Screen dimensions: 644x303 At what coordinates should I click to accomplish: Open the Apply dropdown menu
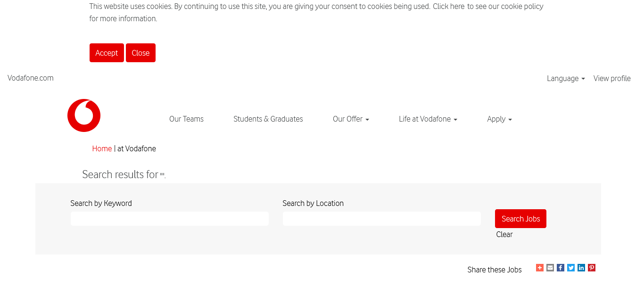tap(499, 119)
